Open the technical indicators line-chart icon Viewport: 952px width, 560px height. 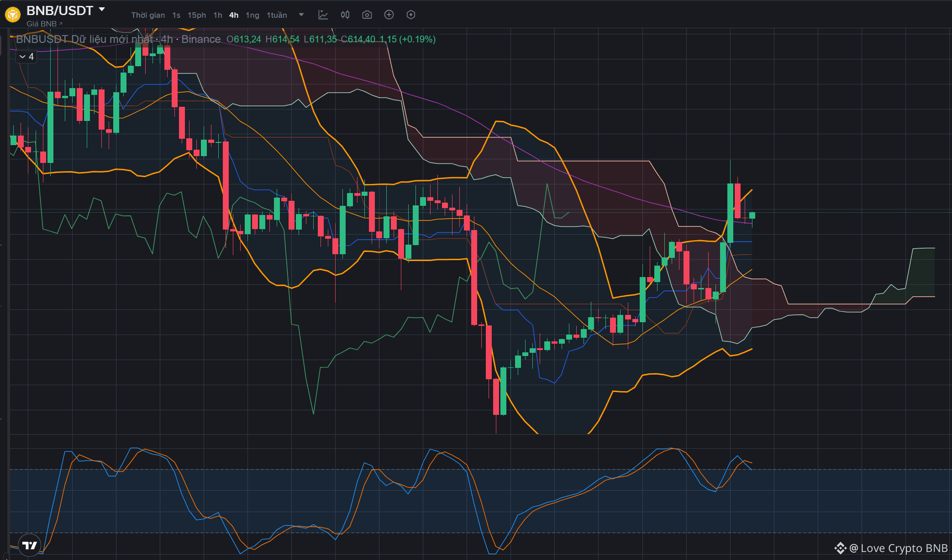[x=323, y=15]
